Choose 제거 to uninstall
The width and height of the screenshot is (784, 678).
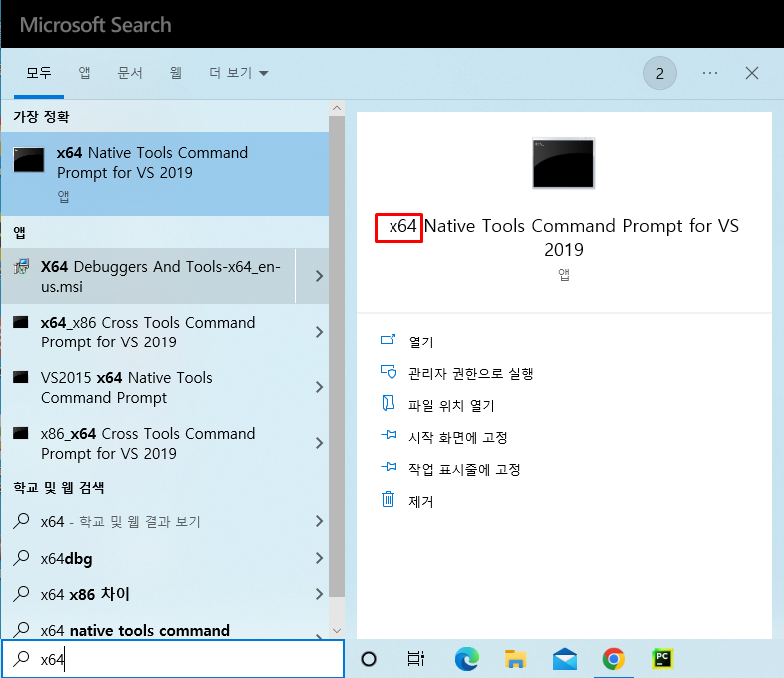tap(421, 502)
